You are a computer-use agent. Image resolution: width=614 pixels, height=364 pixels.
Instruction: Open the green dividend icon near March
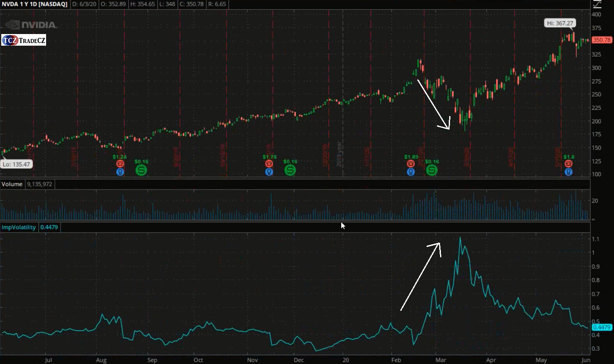pos(432,170)
